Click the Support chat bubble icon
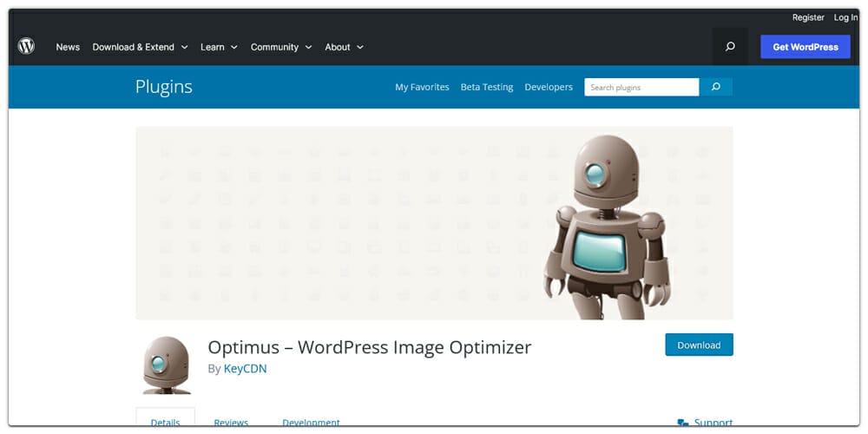 (x=683, y=424)
